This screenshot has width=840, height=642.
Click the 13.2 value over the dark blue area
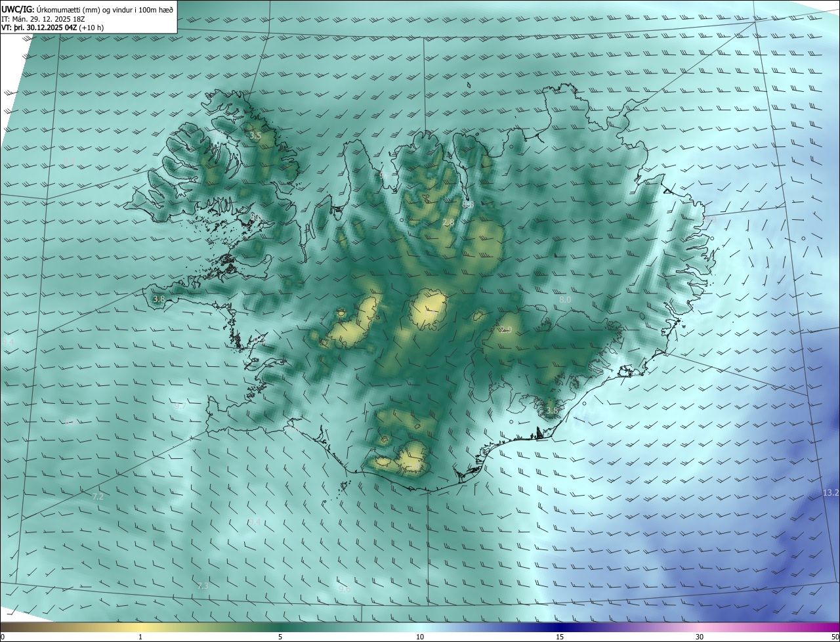[831, 492]
